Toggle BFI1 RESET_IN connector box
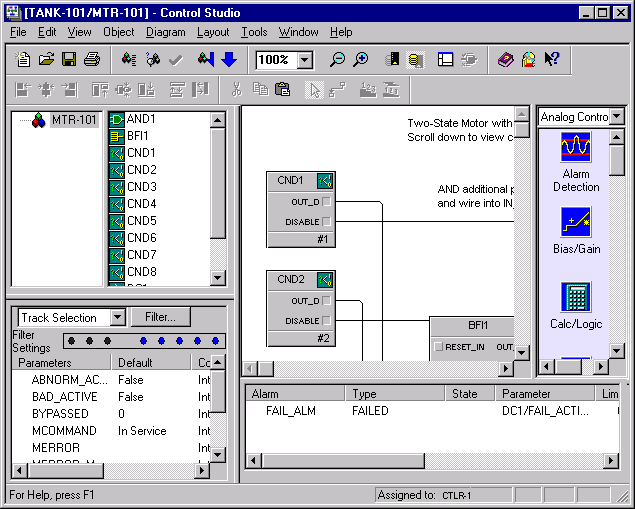This screenshot has width=635, height=509. 438,347
